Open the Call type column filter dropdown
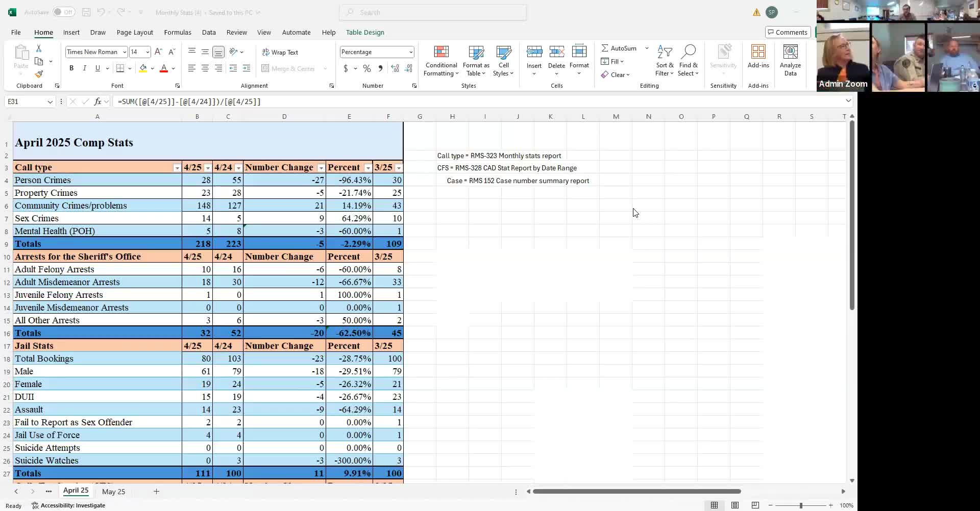The width and height of the screenshot is (980, 511). [x=177, y=168]
